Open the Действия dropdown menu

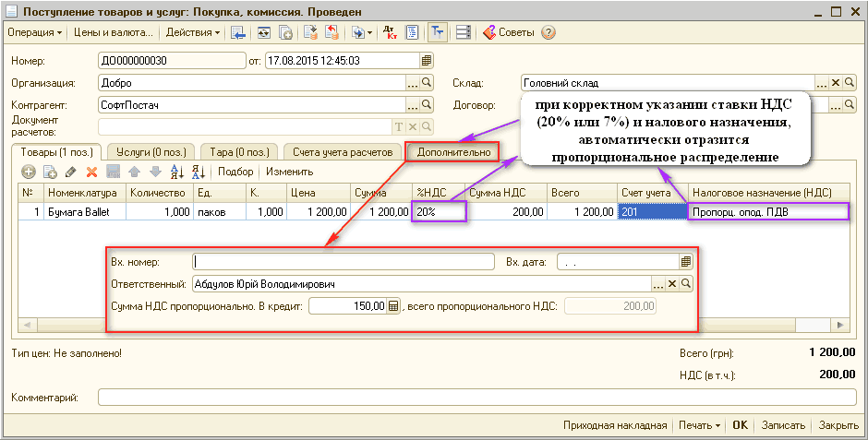click(x=193, y=32)
